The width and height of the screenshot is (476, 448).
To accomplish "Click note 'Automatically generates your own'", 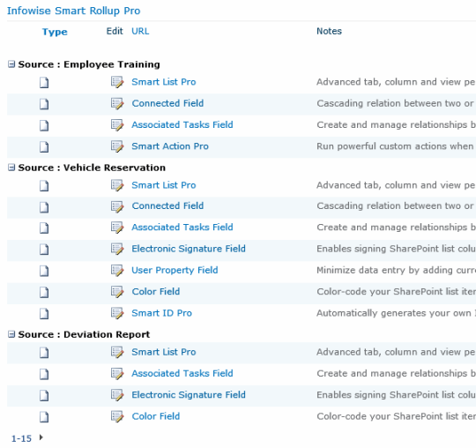I will pos(396,313).
